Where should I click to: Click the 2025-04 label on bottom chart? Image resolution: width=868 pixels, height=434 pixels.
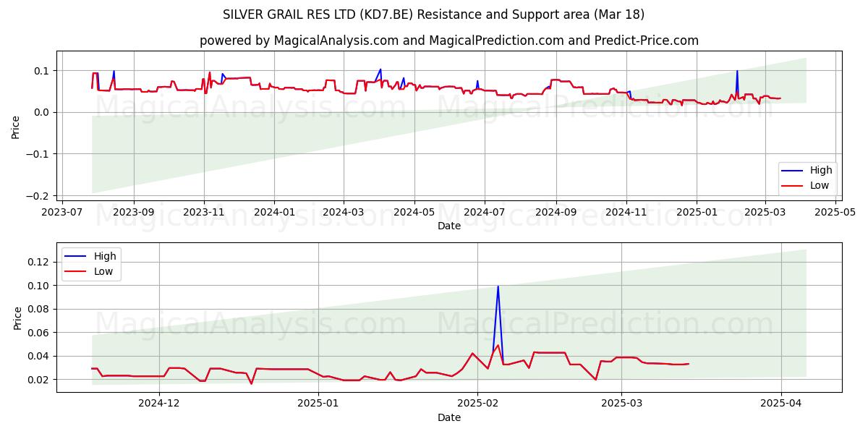(781, 404)
